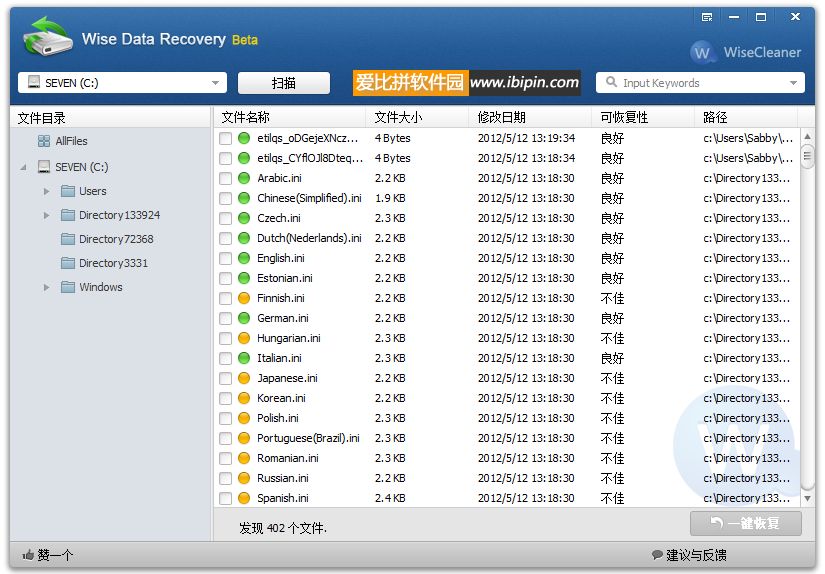Image resolution: width=825 pixels, height=574 pixels.
Task: Check the box for Chinese(Simplified).ini
Action: (225, 198)
